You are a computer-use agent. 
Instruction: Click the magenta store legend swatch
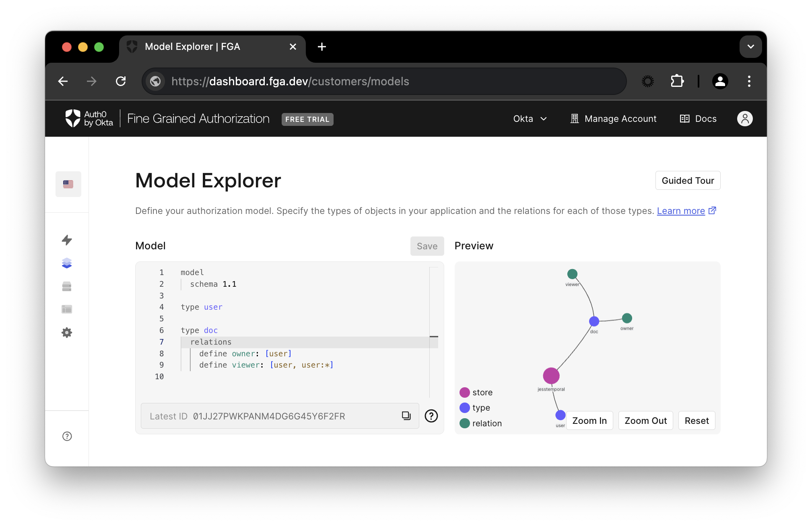click(x=465, y=392)
